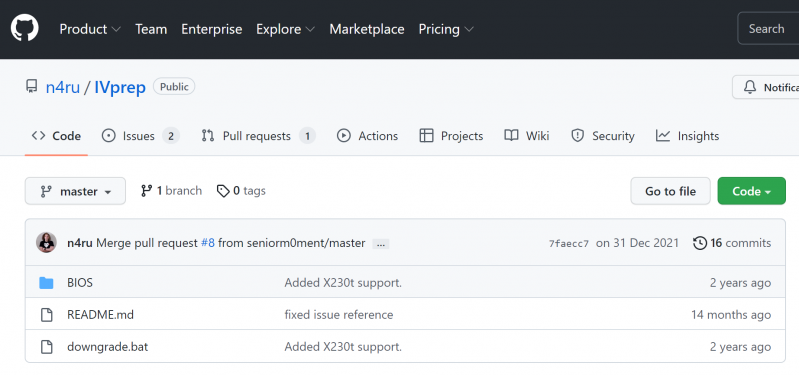Click the Issues circle icon
Screen dimensions: 799x375
point(109,136)
